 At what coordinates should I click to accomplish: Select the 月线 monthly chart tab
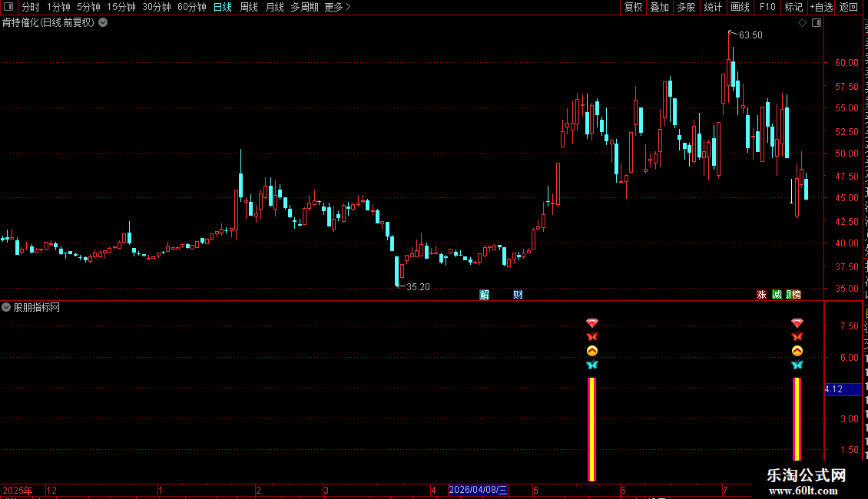point(274,7)
